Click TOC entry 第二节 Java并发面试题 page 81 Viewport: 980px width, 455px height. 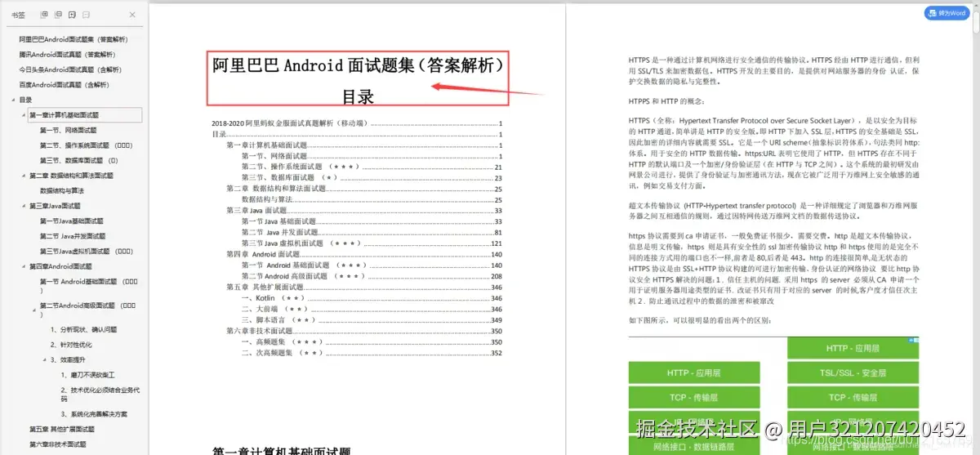(x=372, y=232)
